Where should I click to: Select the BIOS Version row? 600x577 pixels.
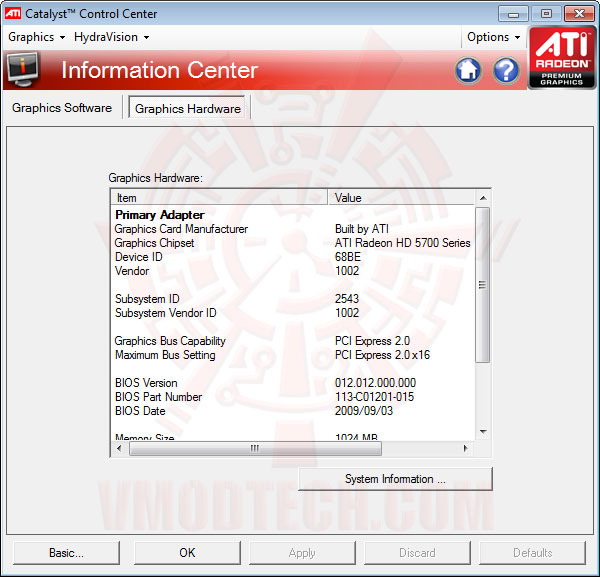pyautogui.click(x=293, y=383)
